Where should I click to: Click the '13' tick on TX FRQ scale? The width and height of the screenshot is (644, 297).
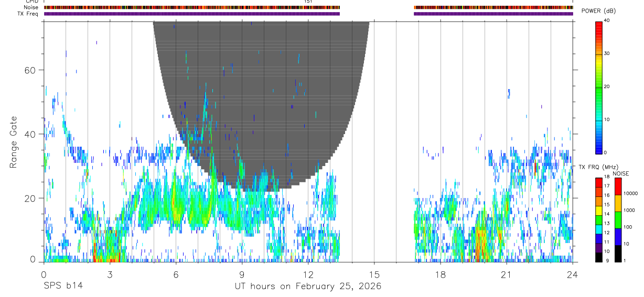pyautogui.click(x=607, y=224)
